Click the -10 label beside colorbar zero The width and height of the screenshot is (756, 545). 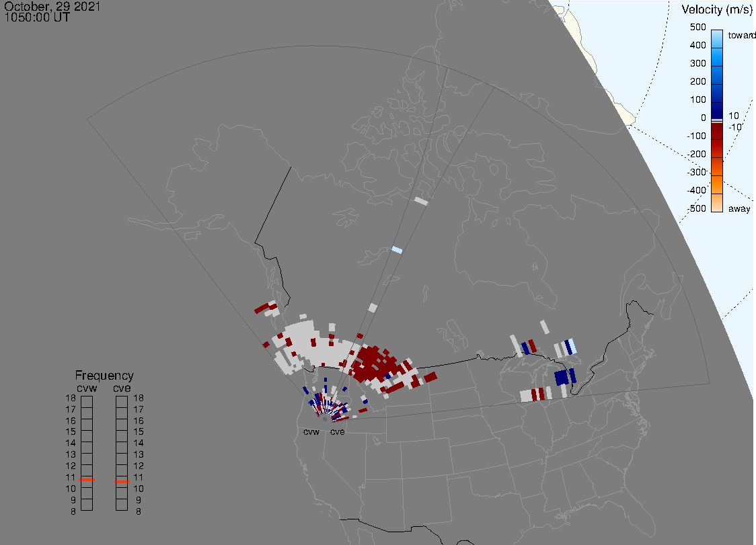[734, 127]
